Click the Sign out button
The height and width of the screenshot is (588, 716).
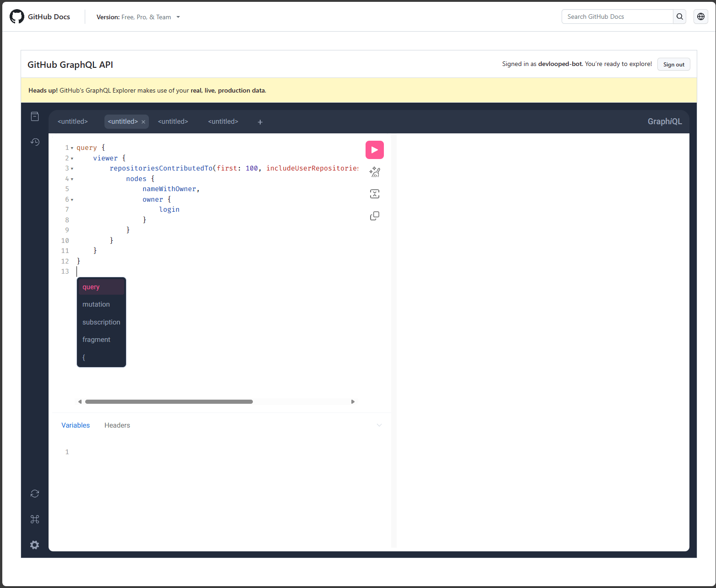[x=673, y=64]
